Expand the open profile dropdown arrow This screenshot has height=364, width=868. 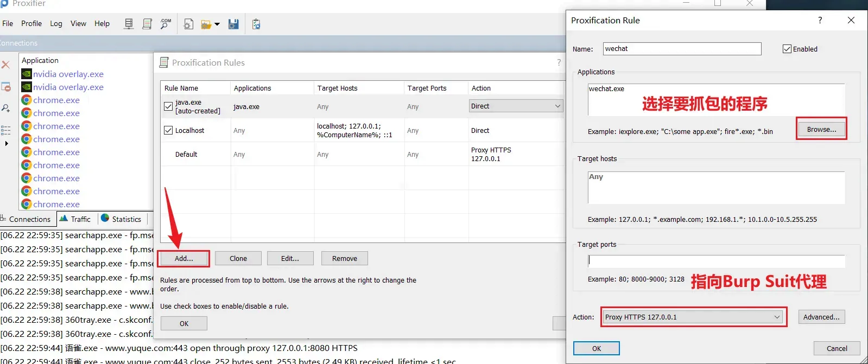pyautogui.click(x=217, y=24)
